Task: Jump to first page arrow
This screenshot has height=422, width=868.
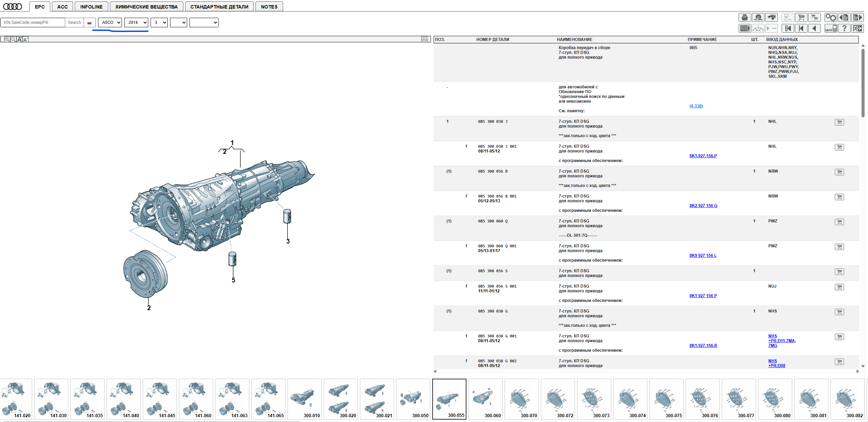Action: pyautogui.click(x=788, y=28)
